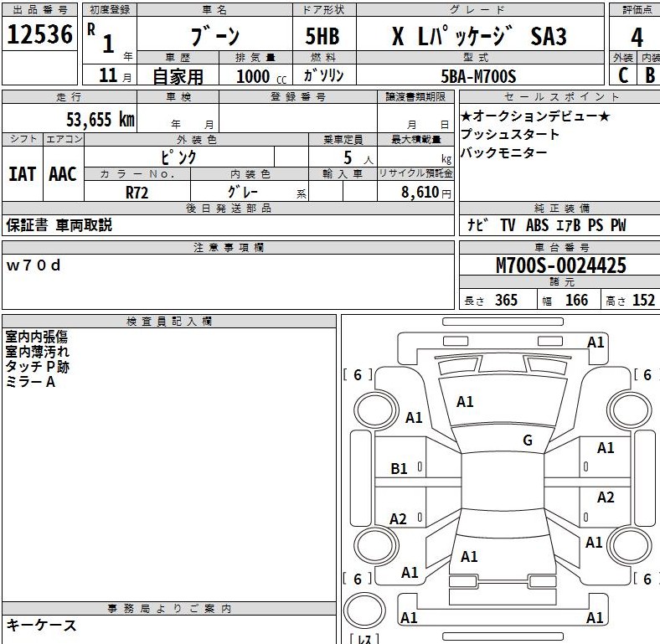Screen dimensions: 660x644
Task: Select office notice キーケース
Action: 41,625
